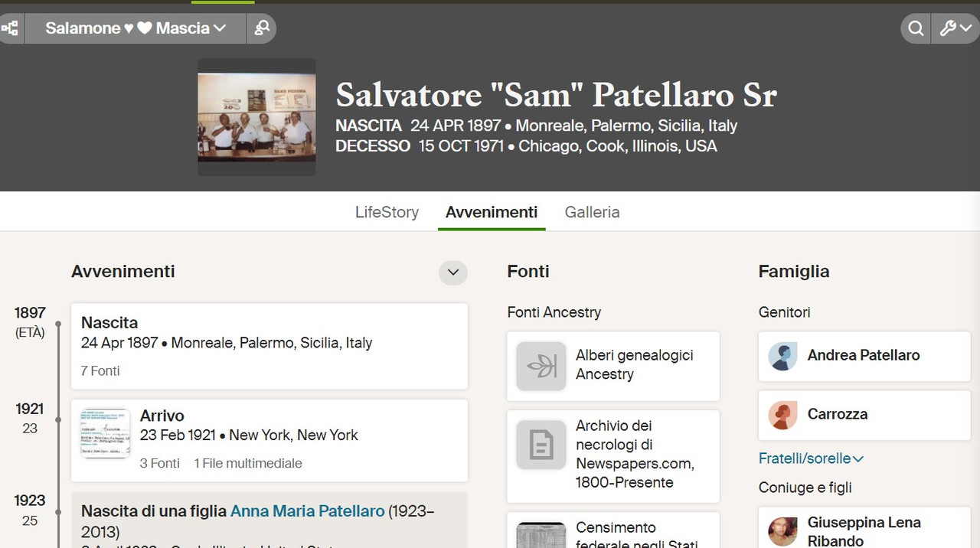
Task: Click the 1923 timeline year
Action: (30, 501)
